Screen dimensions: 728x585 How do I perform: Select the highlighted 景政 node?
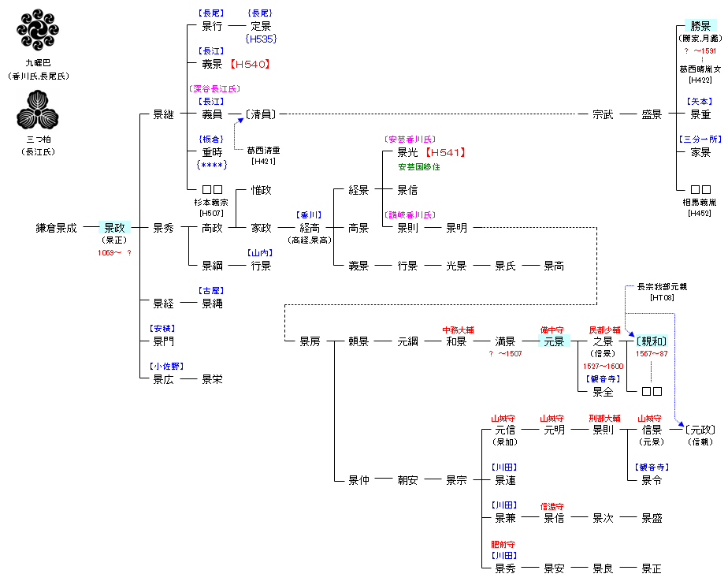click(114, 228)
